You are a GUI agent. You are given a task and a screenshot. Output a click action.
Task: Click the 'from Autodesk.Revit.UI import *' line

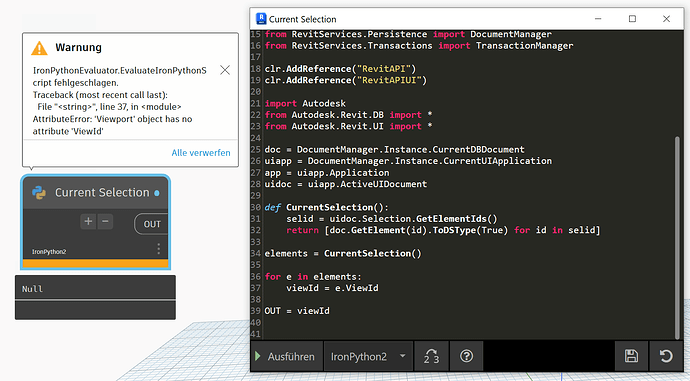point(348,126)
